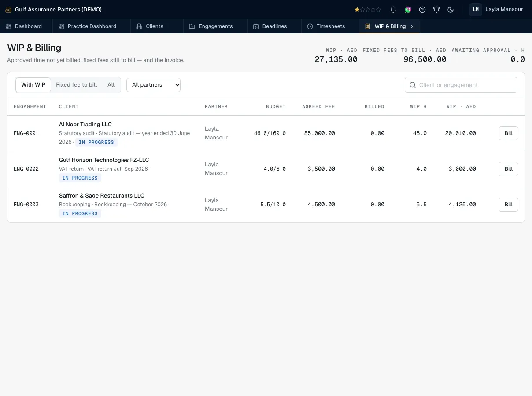Focus the Client or engagement search field
Image resolution: width=532 pixels, height=396 pixels.
tap(461, 85)
